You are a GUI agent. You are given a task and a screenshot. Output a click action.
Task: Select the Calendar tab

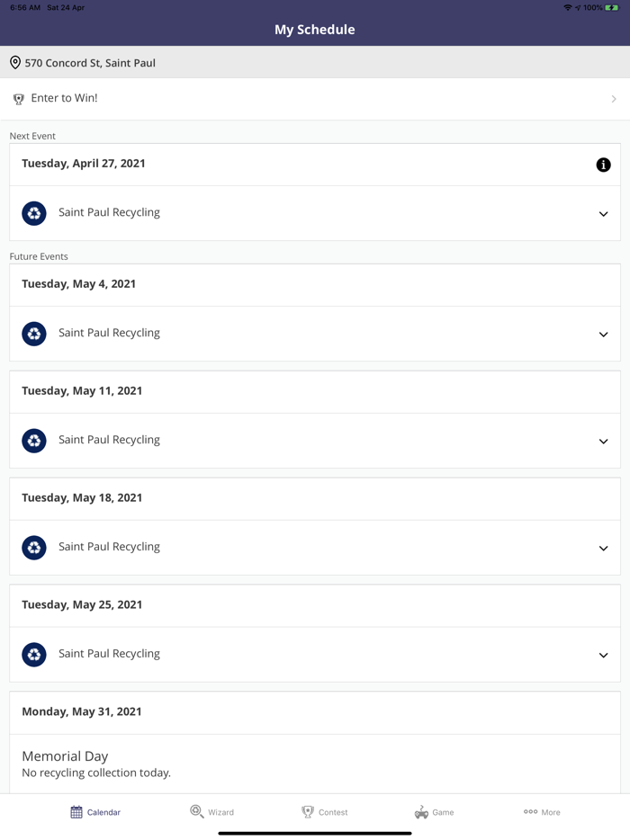pyautogui.click(x=95, y=812)
